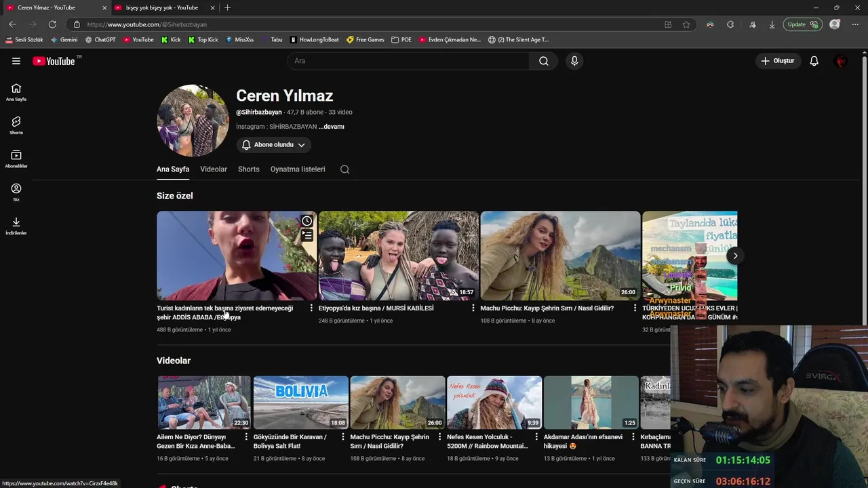Close the 'bişey yok' browser tab

pos(212,7)
